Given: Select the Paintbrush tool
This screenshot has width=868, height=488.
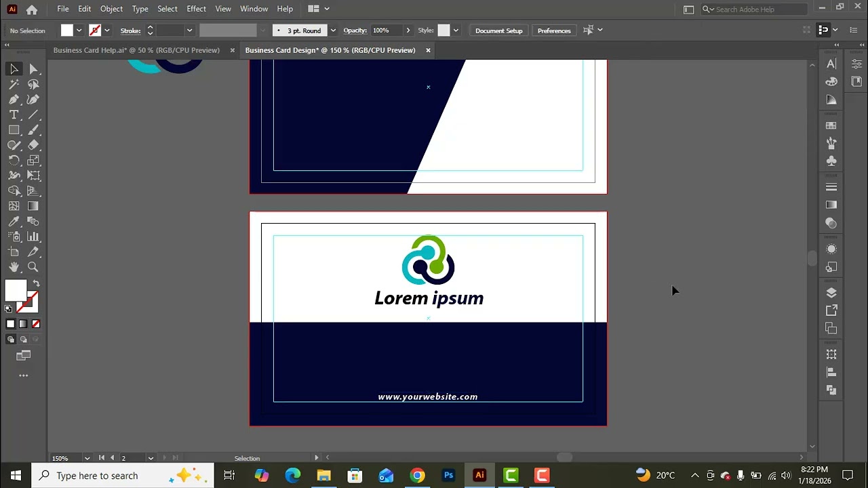Looking at the screenshot, I should (x=33, y=130).
